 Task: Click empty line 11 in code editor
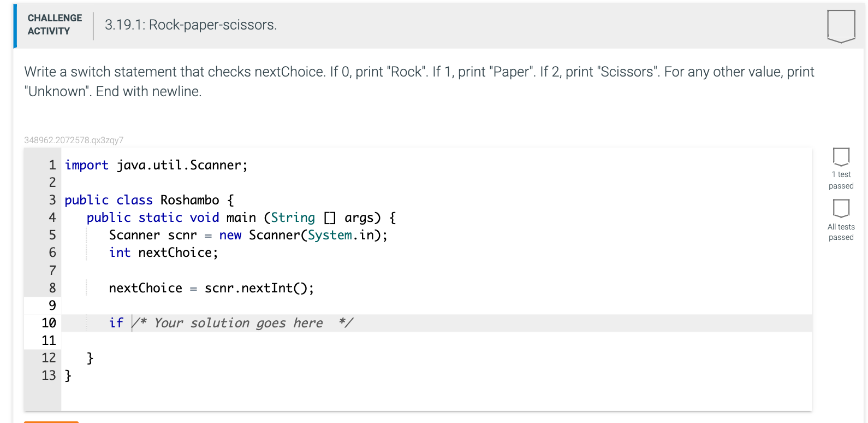[x=437, y=340]
